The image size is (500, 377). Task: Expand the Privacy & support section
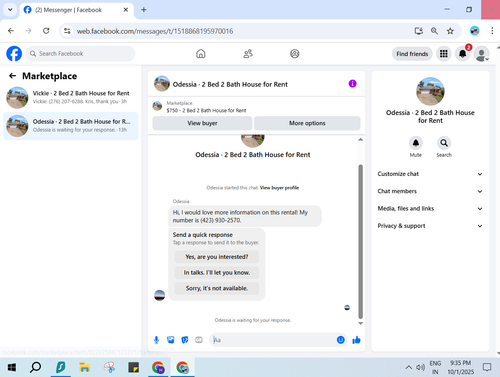pos(430,226)
